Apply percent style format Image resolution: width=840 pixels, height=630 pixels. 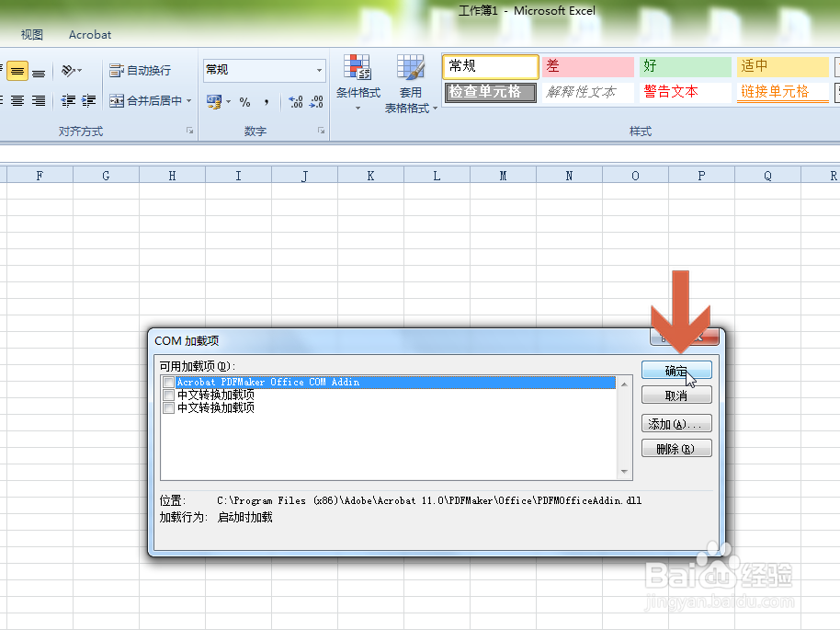[x=244, y=101]
